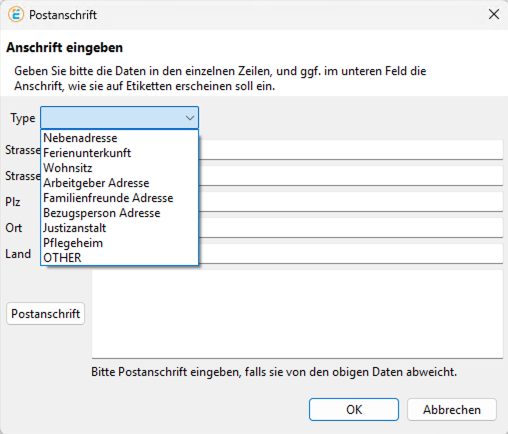
Task: Select Nebenadresse from the type list
Action: coord(80,138)
